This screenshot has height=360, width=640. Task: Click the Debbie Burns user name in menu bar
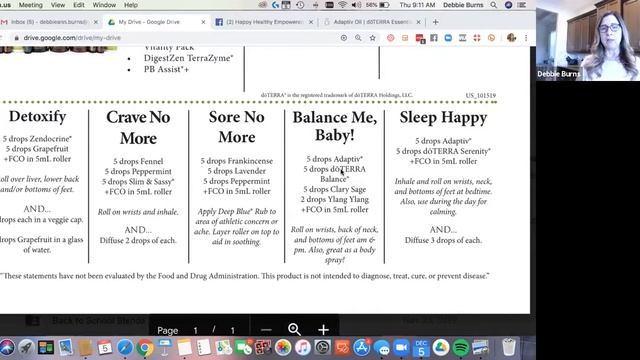(x=463, y=5)
